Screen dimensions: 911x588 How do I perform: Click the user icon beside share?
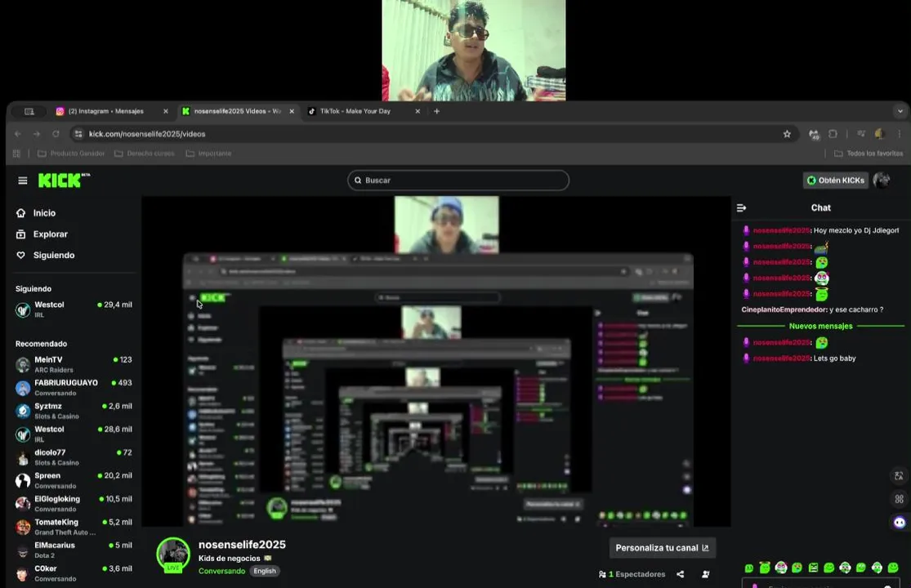(705, 574)
